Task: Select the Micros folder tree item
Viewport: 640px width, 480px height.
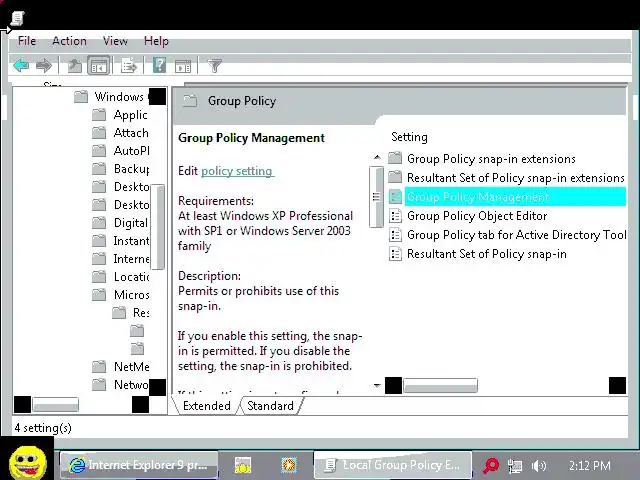Action: (x=121, y=295)
